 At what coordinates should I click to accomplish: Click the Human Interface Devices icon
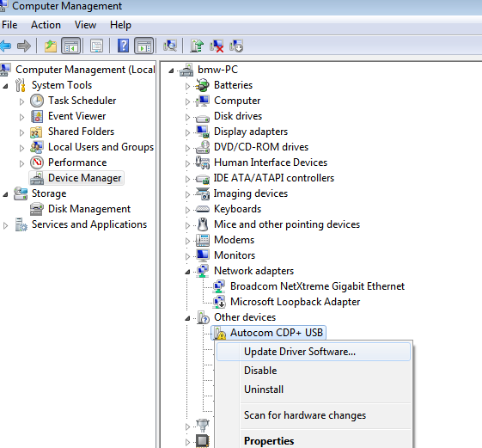pyautogui.click(x=203, y=163)
